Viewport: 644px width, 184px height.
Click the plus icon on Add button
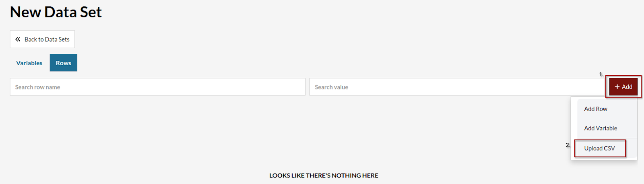pos(617,87)
